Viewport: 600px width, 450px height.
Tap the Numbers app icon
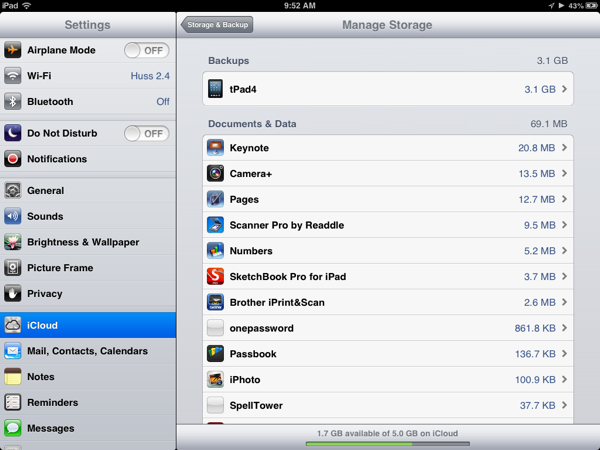[x=215, y=251]
